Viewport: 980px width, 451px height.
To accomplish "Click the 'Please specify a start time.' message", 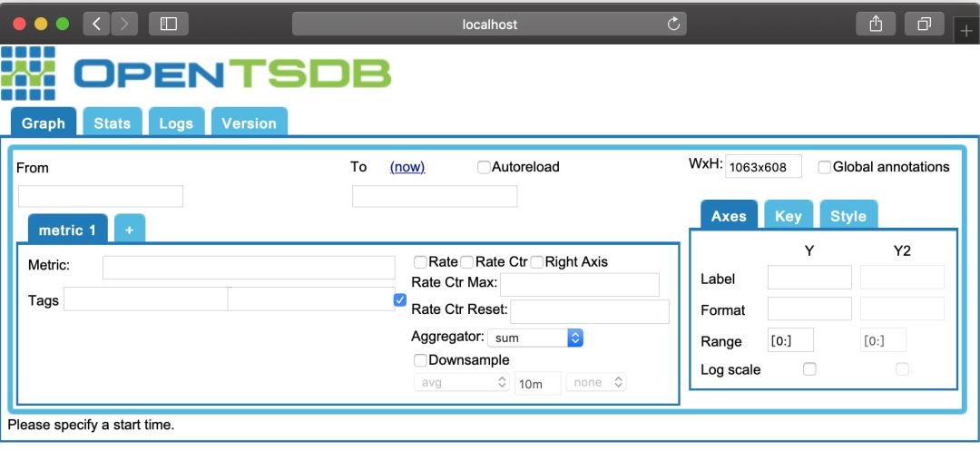I will (91, 426).
